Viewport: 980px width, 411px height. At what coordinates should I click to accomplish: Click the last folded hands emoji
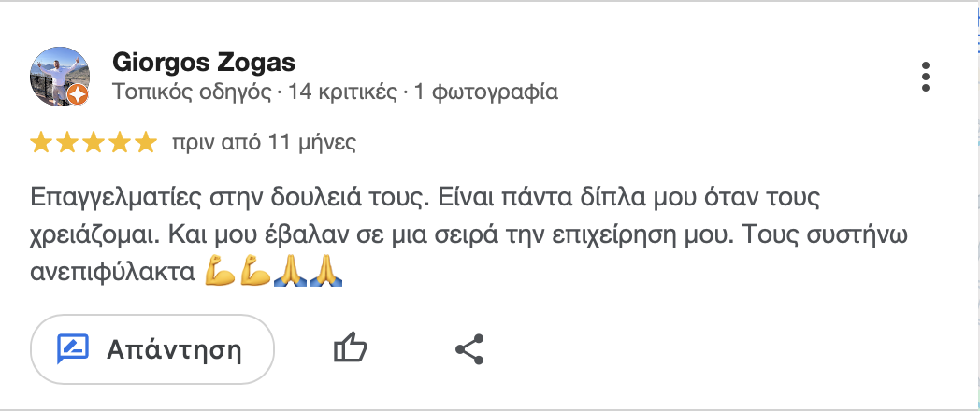point(324,273)
